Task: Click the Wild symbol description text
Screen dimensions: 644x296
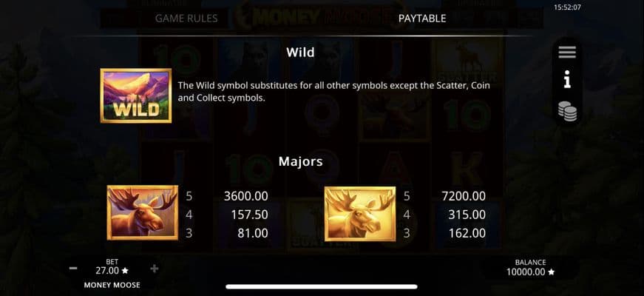Action: pyautogui.click(x=334, y=92)
